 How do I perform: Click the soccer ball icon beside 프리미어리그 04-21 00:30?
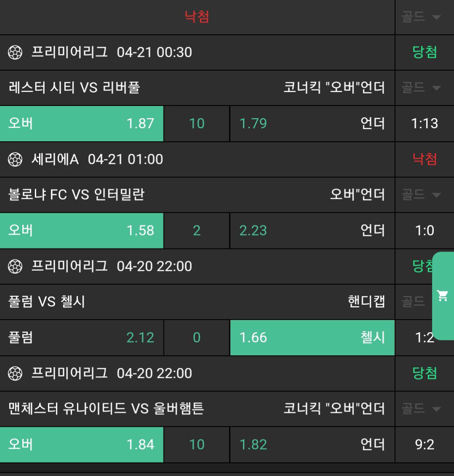coord(15,53)
